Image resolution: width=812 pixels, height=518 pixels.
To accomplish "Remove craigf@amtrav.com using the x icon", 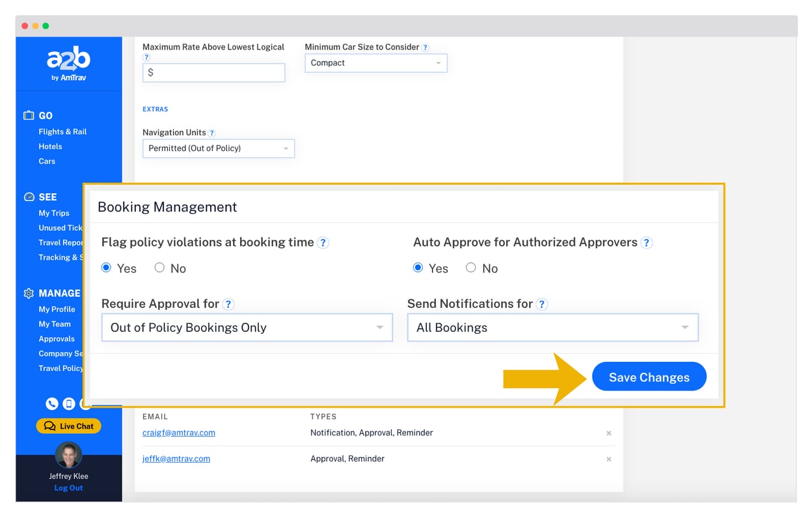I will click(609, 433).
